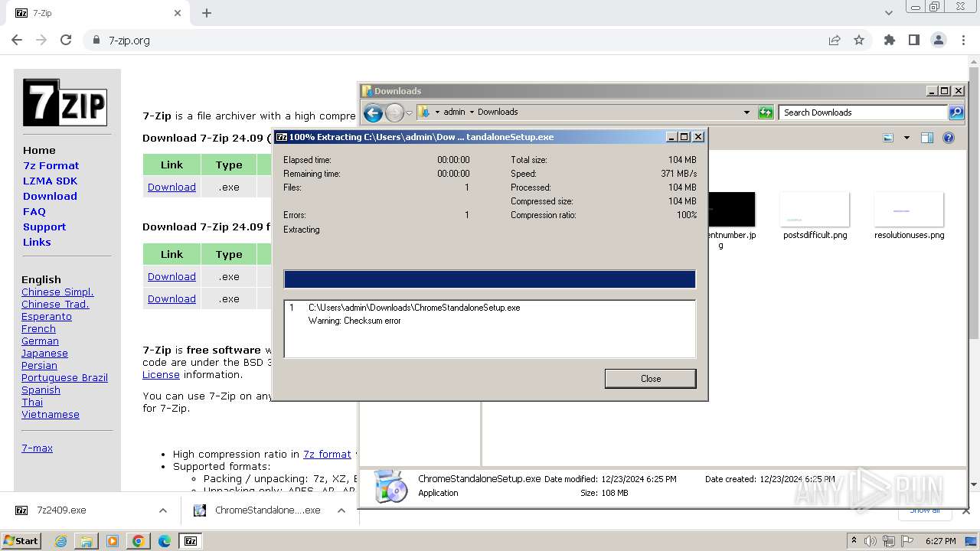Switch language to German
Viewport: 980px width, 551px height.
(x=40, y=341)
